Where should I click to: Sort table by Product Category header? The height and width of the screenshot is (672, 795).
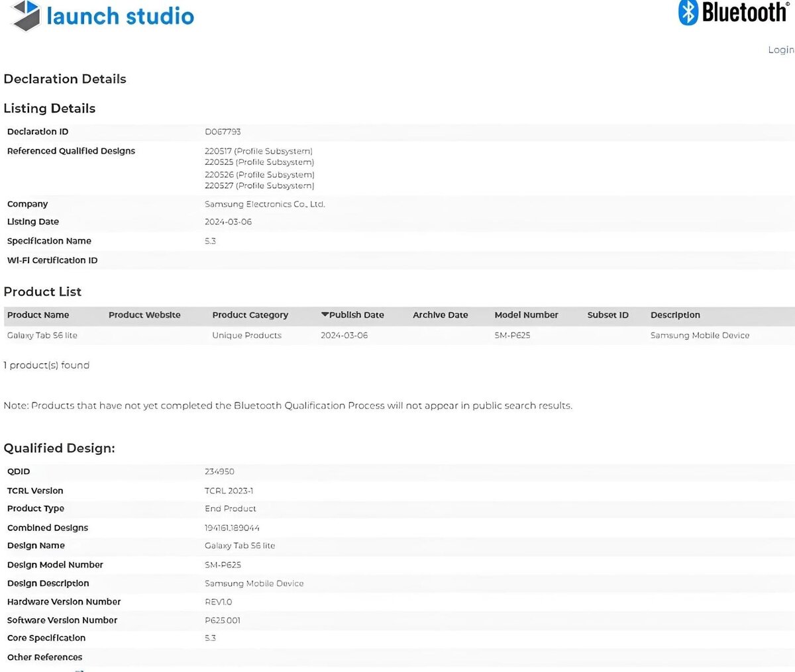click(250, 315)
